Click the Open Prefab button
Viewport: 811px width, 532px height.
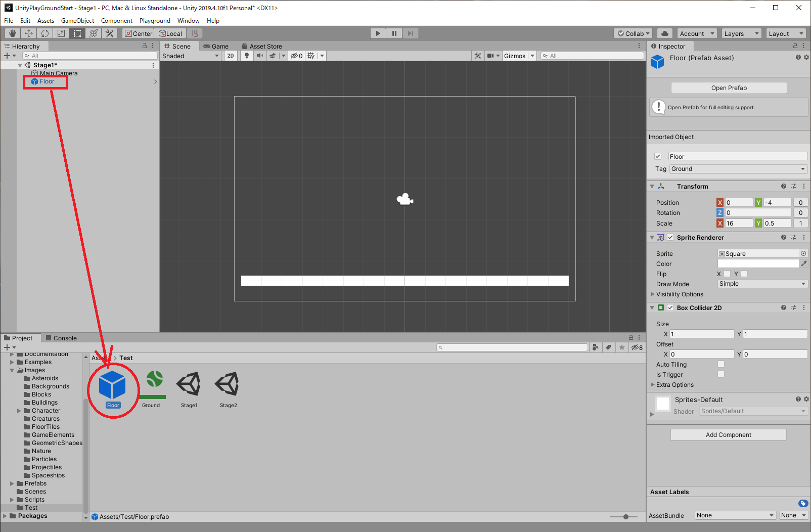pyautogui.click(x=729, y=88)
